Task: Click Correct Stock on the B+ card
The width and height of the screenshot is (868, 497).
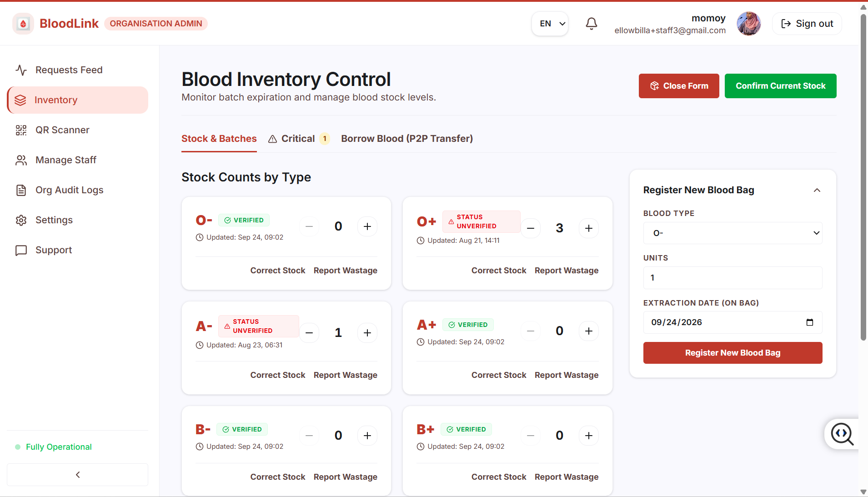Action: click(x=499, y=477)
